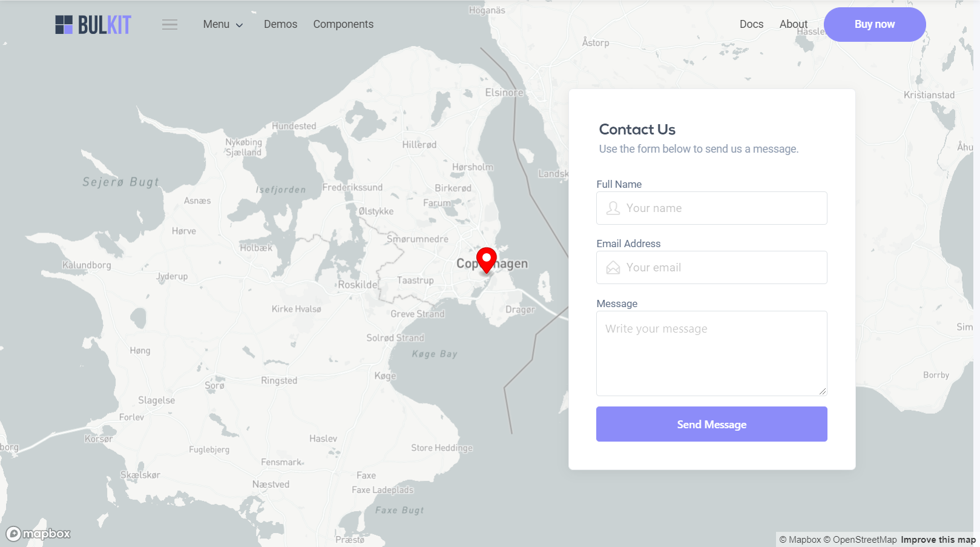
Task: Open the About link
Action: click(793, 24)
